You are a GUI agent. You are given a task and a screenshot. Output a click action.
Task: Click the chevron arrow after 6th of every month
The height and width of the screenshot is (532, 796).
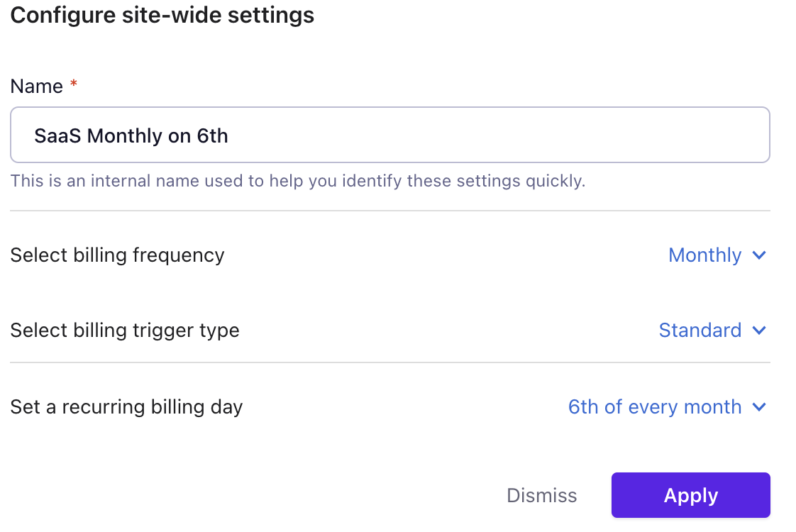(x=759, y=407)
